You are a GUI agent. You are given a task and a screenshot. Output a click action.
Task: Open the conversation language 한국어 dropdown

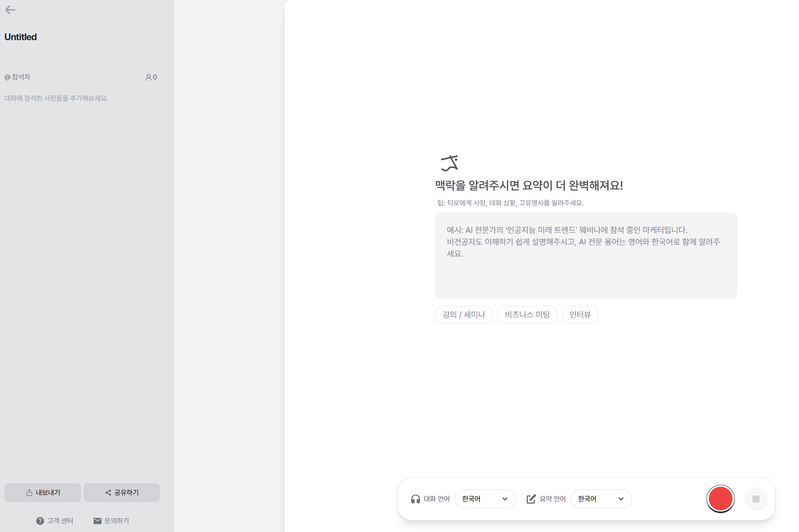pos(485,499)
